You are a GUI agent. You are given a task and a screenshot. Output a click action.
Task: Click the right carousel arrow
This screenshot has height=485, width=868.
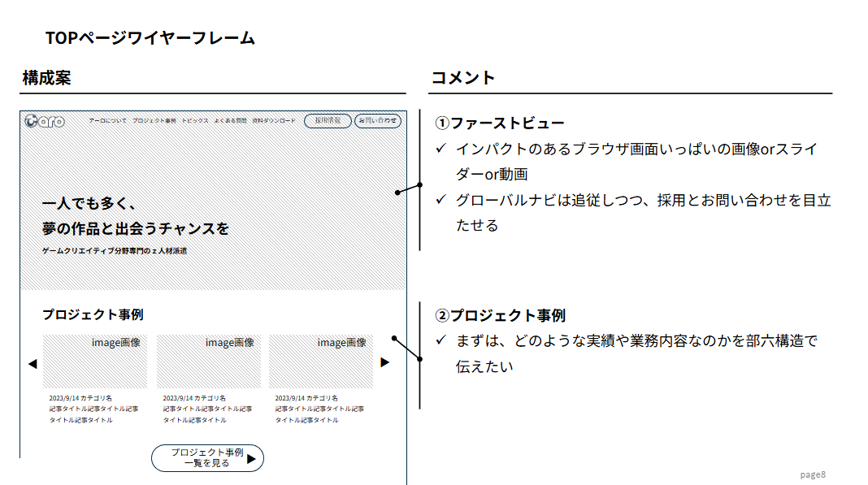point(385,362)
